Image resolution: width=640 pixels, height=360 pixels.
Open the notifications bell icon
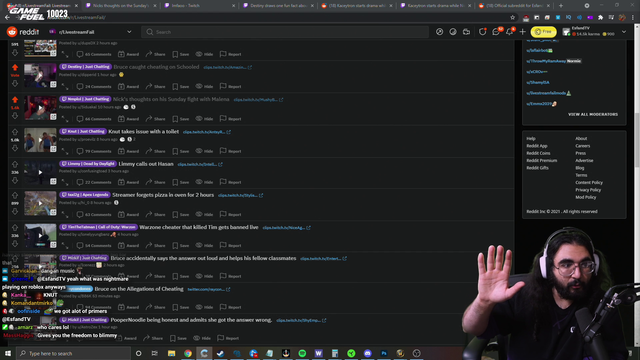click(x=510, y=32)
